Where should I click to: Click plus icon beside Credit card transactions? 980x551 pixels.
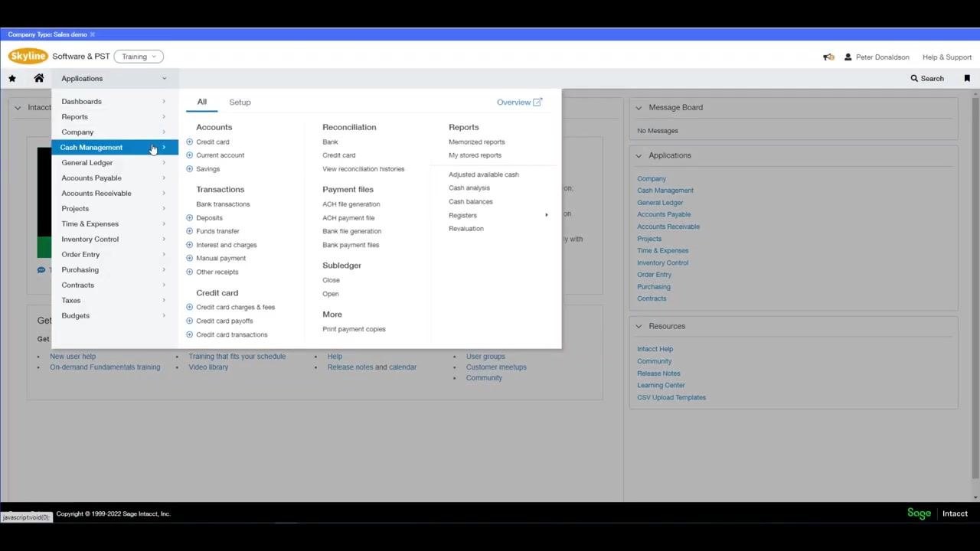point(190,335)
